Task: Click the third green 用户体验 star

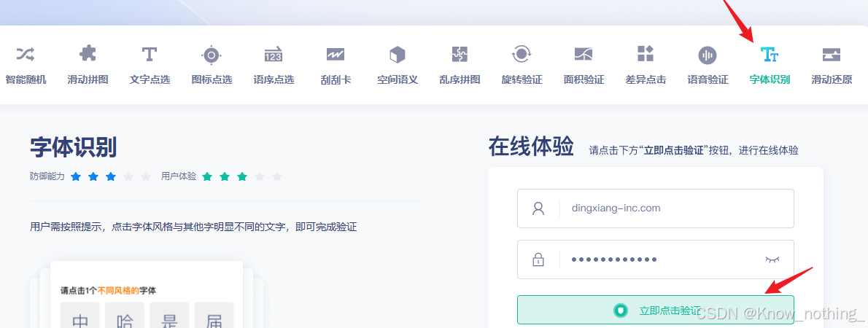Action: pyautogui.click(x=242, y=176)
